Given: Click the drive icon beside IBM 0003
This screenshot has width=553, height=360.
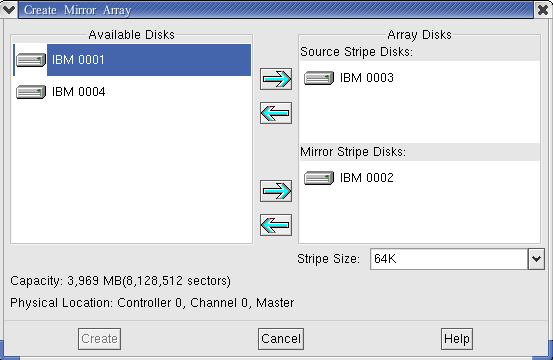Looking at the screenshot, I should point(319,78).
